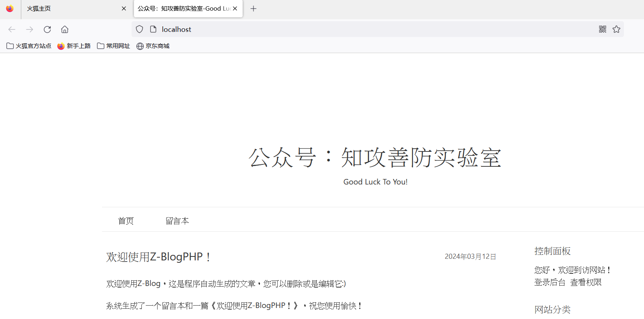Click the subtitle Good Luck To You!
The image size is (644, 319).
pyautogui.click(x=375, y=182)
